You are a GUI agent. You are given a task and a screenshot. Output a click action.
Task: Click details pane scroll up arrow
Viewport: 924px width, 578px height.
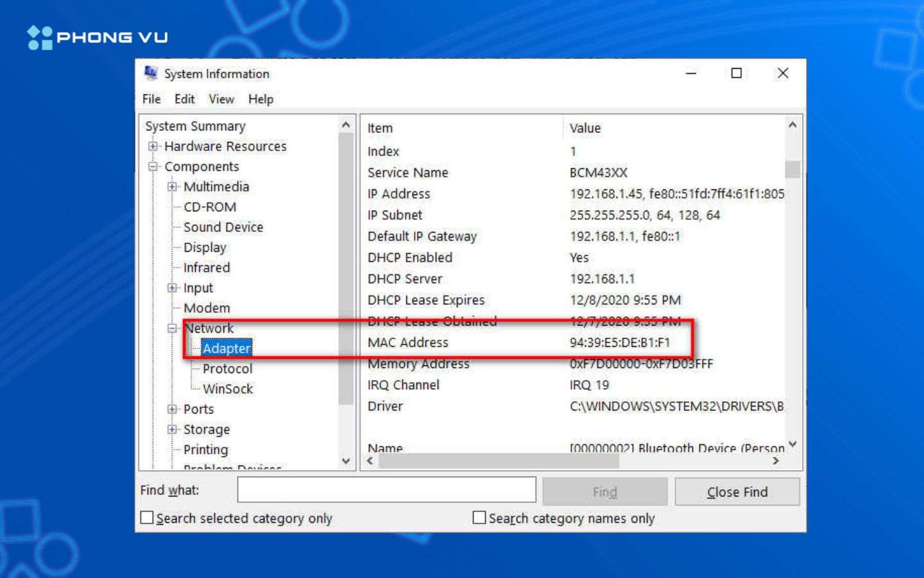792,125
